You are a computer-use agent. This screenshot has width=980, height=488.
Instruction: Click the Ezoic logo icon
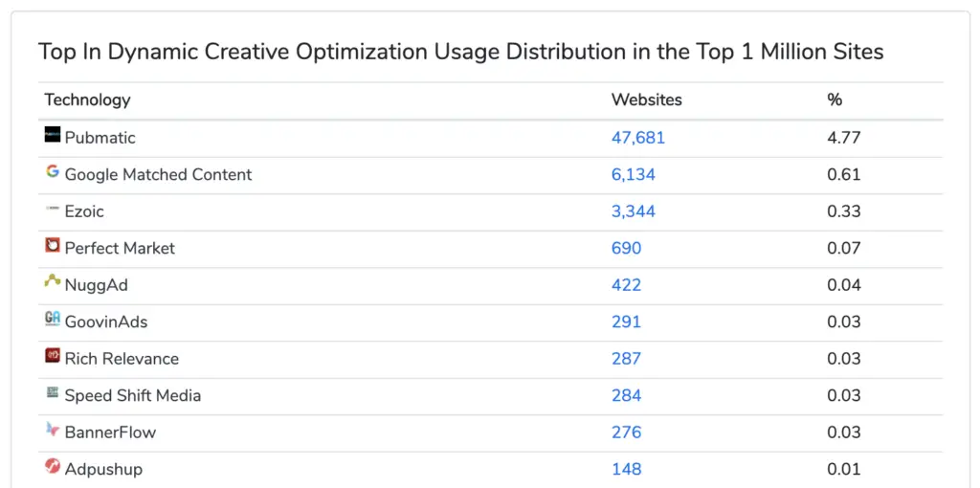[53, 209]
